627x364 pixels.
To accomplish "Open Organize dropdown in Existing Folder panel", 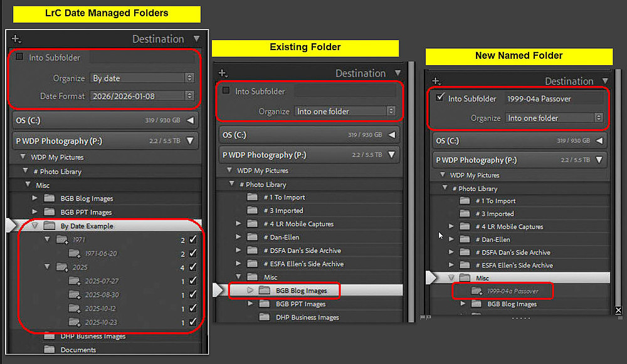I will 345,111.
